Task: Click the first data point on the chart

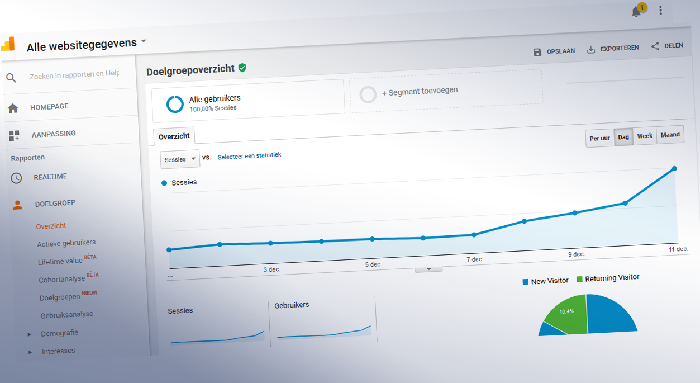Action: pyautogui.click(x=169, y=250)
